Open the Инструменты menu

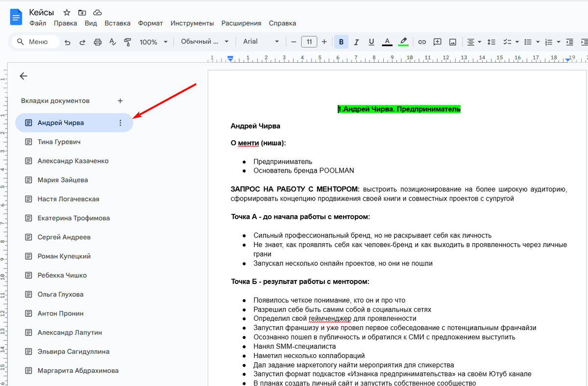pyautogui.click(x=192, y=23)
